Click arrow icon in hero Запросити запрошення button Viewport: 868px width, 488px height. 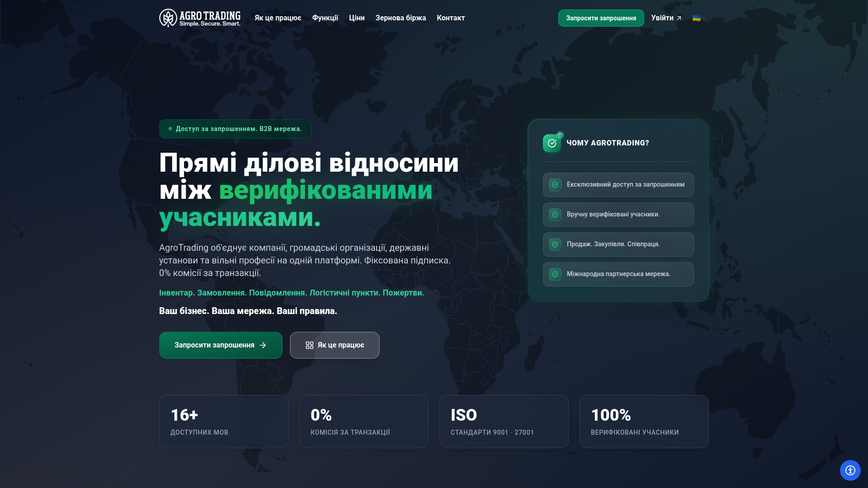click(x=263, y=345)
